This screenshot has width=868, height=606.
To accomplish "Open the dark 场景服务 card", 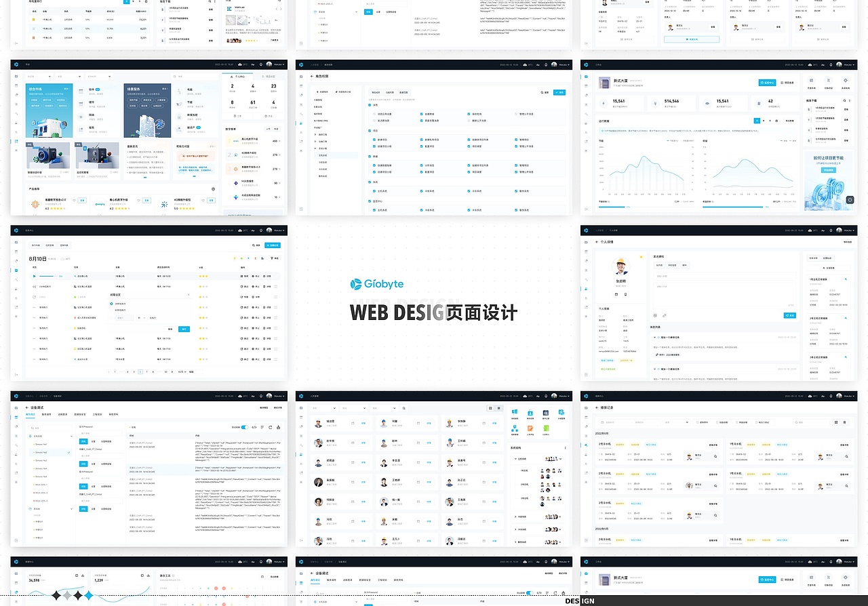I will (147, 111).
